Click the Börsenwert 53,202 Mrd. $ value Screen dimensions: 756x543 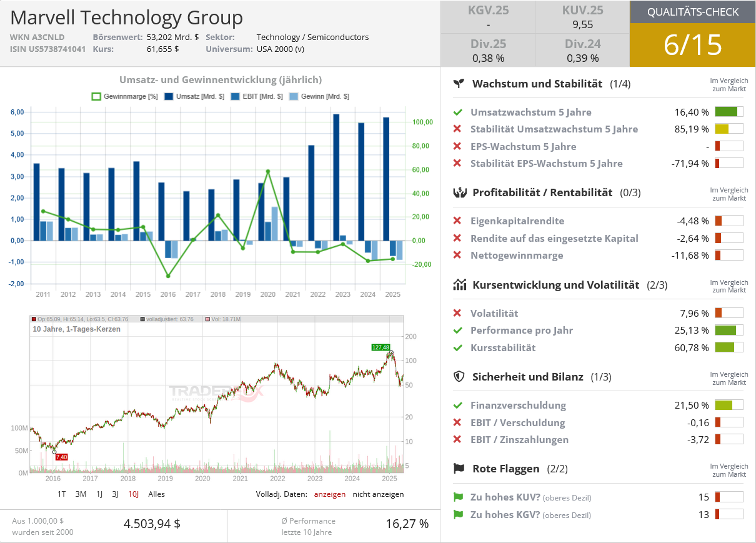coord(172,37)
